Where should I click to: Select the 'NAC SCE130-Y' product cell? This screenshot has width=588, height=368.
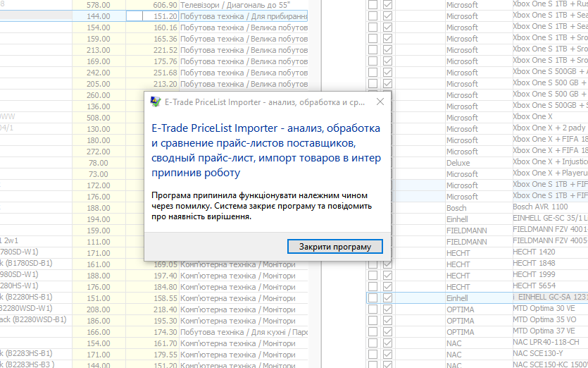550,353
